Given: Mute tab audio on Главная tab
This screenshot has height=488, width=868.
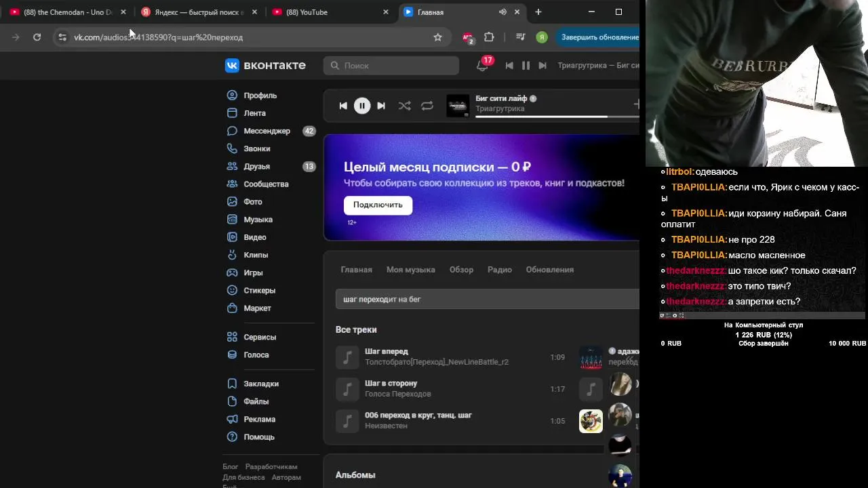Looking at the screenshot, I should tap(502, 12).
